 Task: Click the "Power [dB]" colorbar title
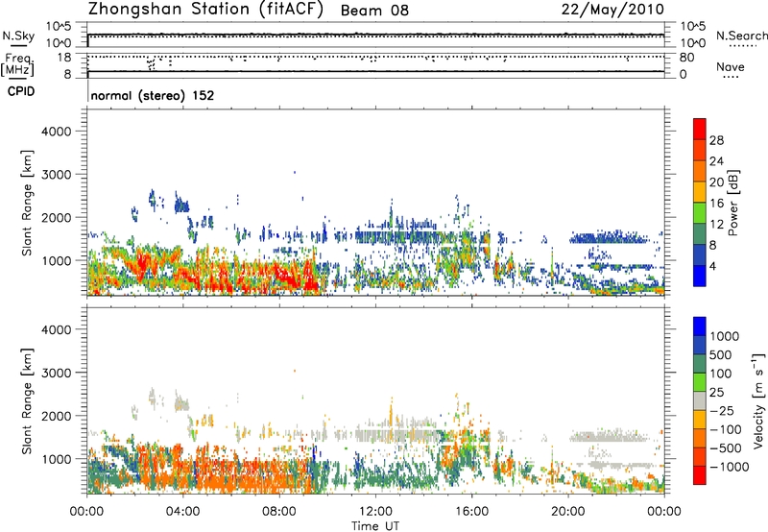tap(733, 203)
